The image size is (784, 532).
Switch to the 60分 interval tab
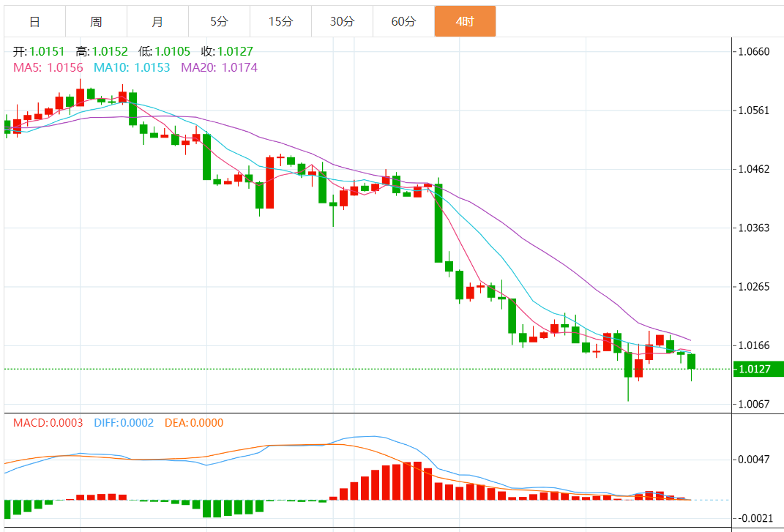[403, 21]
